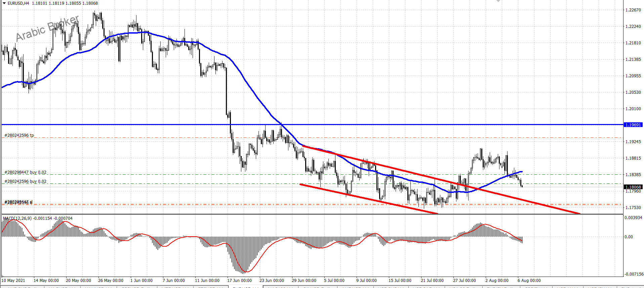Click the 27 Jul 00:00 date label
This screenshot has width=644, height=288.
(x=465, y=281)
